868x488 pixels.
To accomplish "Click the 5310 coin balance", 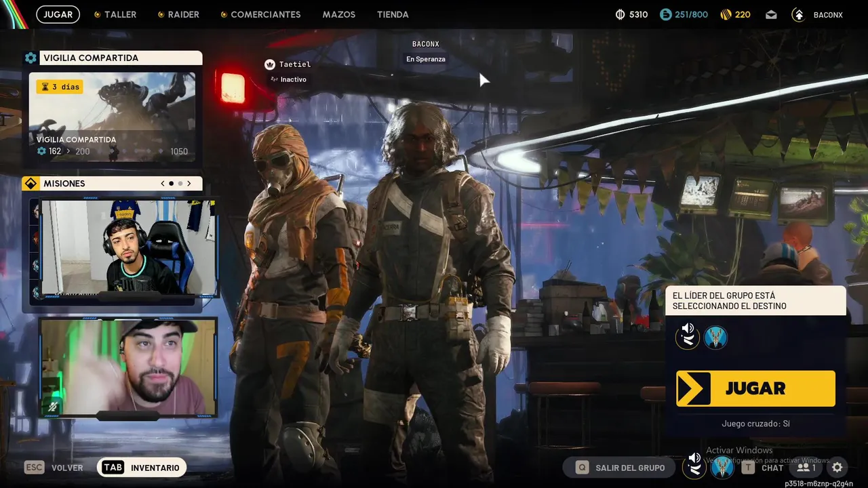I will pos(638,14).
